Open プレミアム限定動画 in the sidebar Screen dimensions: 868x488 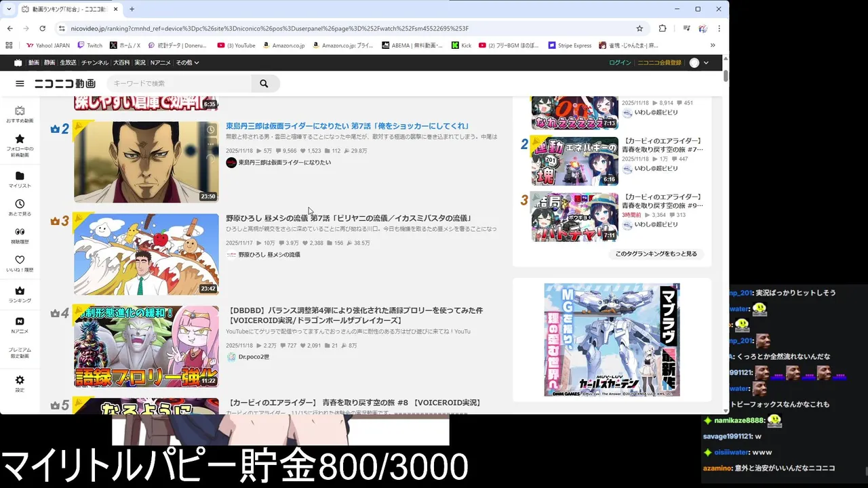pyautogui.click(x=20, y=352)
